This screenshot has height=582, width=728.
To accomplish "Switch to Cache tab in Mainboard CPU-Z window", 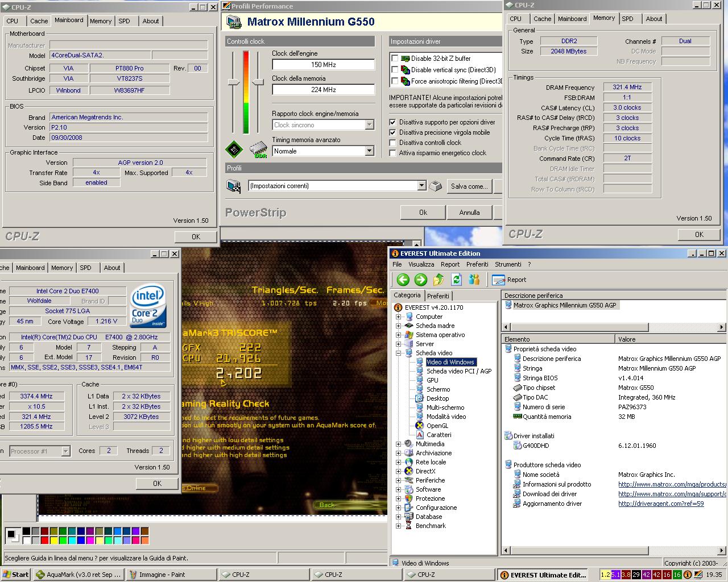I will pos(39,21).
